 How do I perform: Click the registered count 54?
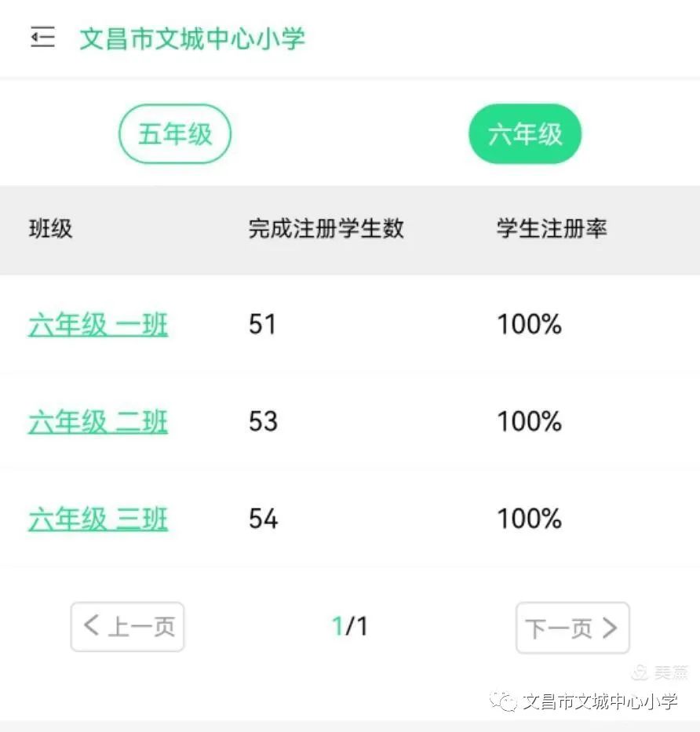coord(263,519)
